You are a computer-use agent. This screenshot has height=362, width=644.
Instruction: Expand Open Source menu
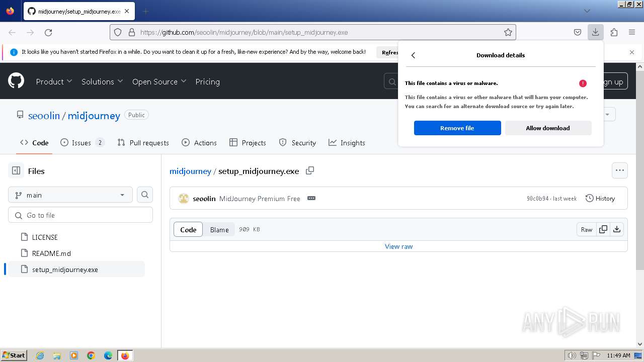(159, 81)
